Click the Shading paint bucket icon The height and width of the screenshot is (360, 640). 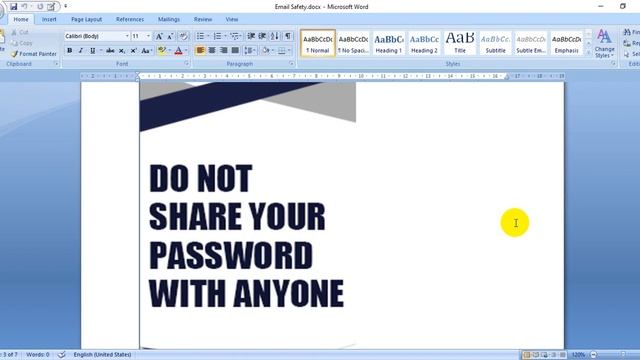click(x=266, y=51)
